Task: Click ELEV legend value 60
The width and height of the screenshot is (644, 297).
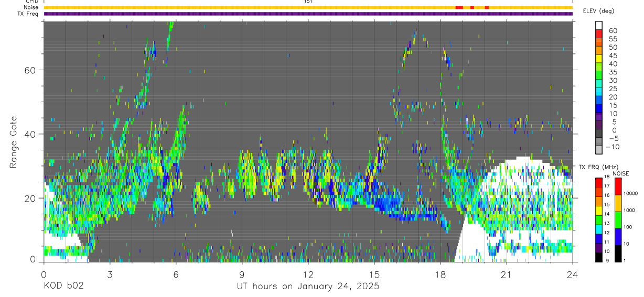Action: tap(613, 30)
